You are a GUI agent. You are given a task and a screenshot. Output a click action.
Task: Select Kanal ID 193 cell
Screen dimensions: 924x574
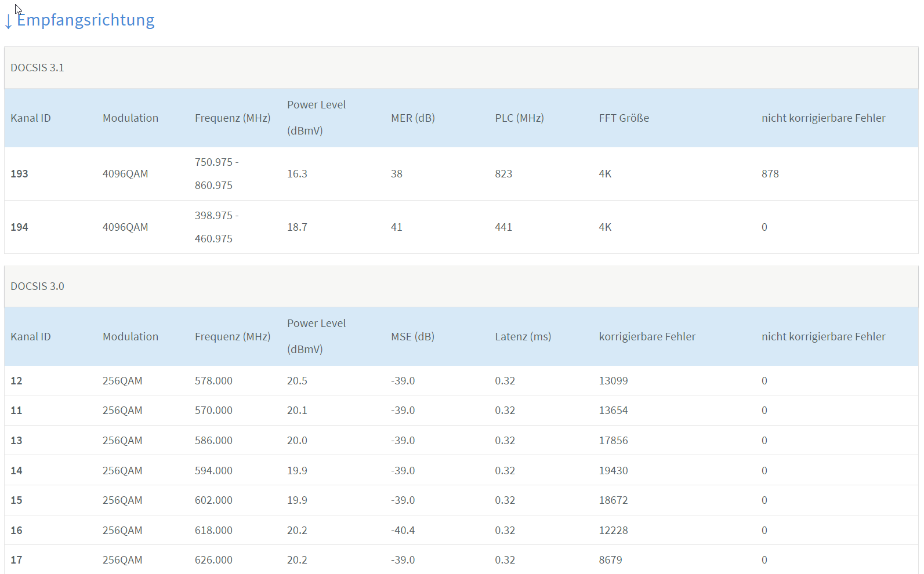point(19,174)
